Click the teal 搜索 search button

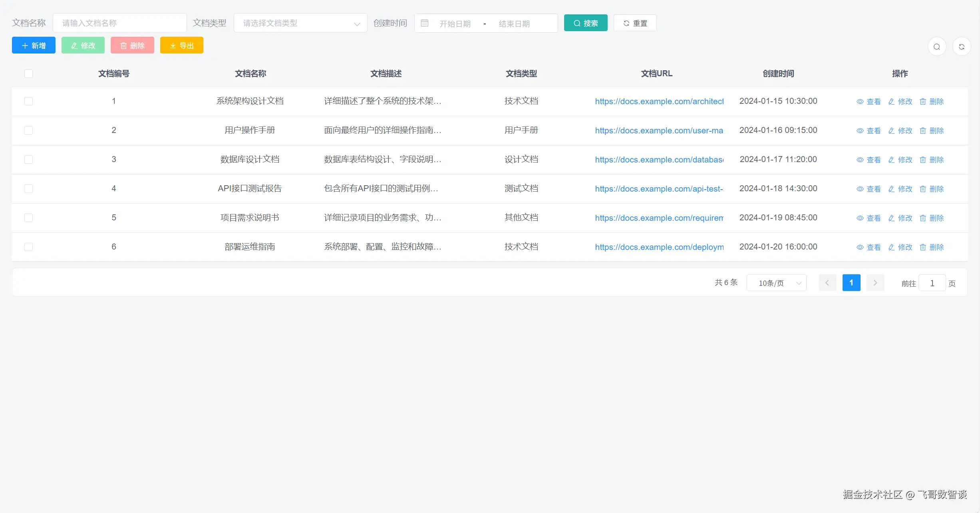click(x=586, y=23)
